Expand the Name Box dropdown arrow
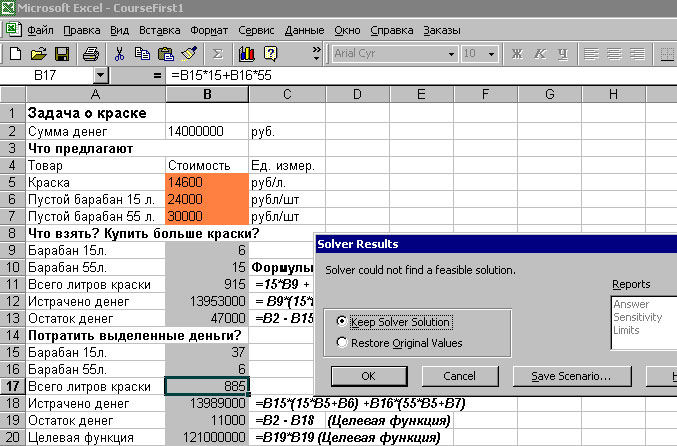The width and height of the screenshot is (677, 446). 100,75
